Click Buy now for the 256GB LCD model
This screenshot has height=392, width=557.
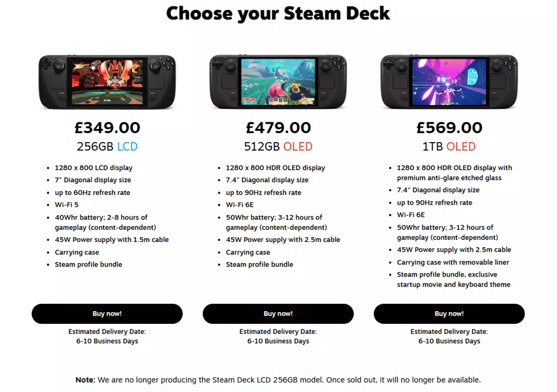tap(107, 314)
